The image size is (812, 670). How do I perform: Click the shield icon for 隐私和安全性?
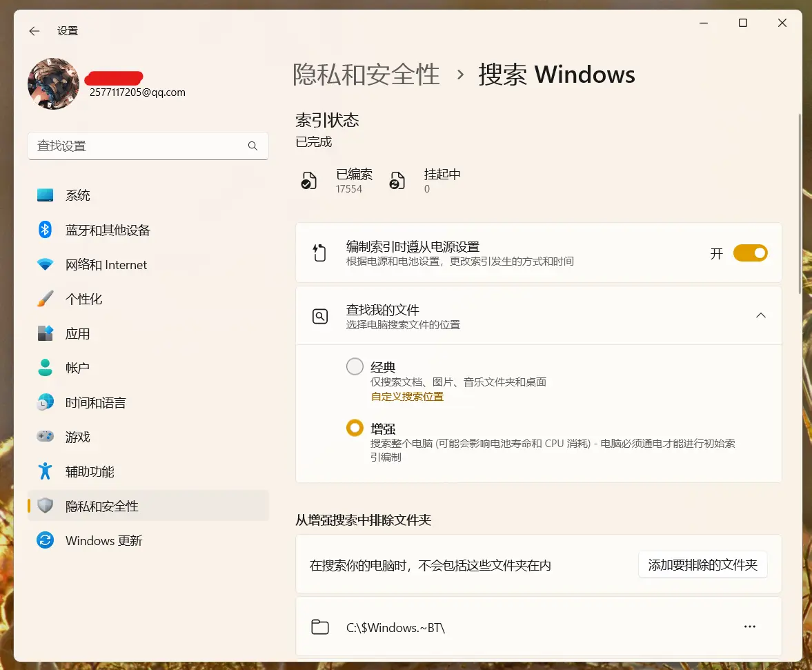pyautogui.click(x=45, y=506)
